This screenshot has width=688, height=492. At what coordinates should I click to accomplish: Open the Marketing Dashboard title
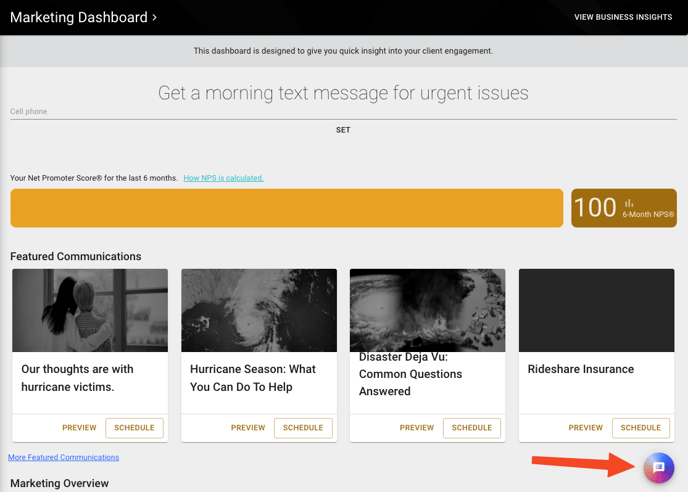(x=79, y=18)
